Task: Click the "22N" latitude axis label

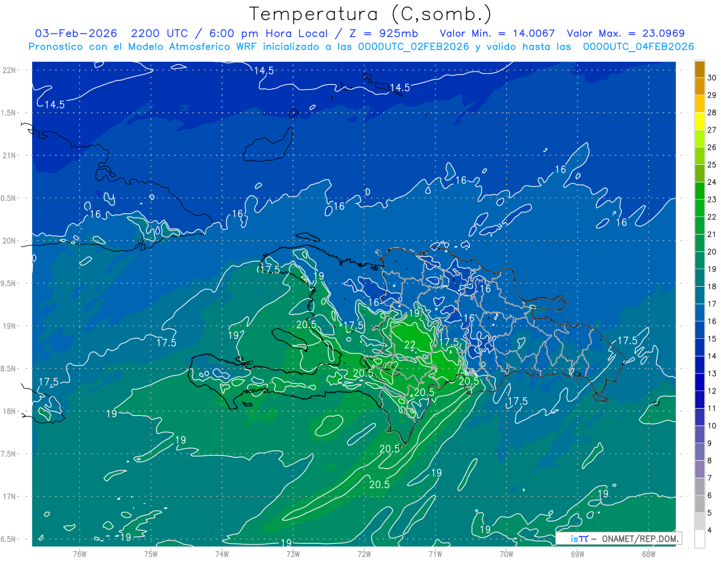Action: coord(8,70)
